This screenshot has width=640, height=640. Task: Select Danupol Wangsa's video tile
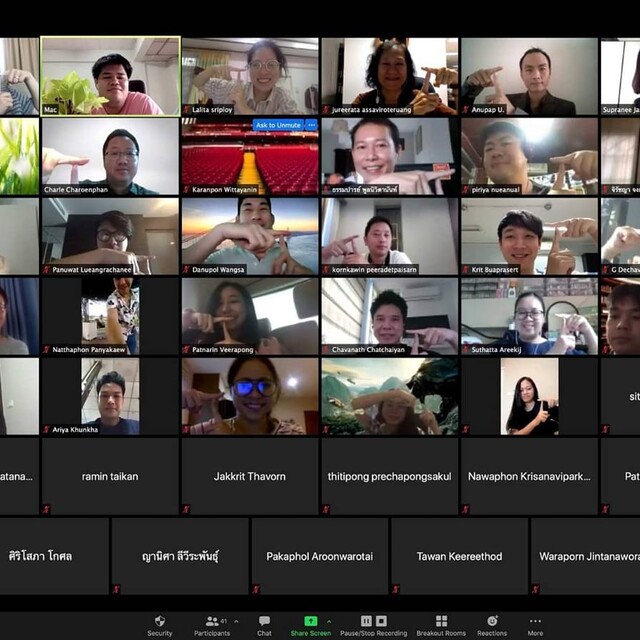tap(250, 236)
